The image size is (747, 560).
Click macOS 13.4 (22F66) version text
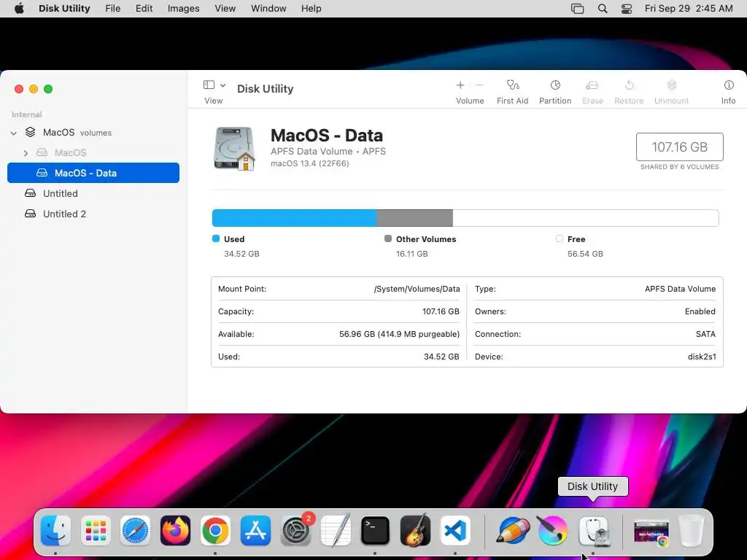tap(309, 163)
